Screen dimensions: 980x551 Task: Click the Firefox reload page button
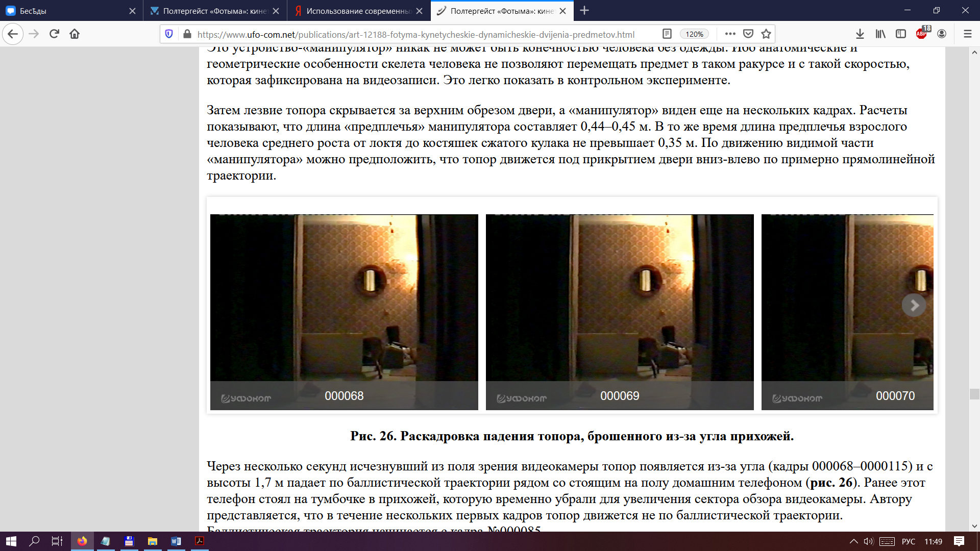point(54,34)
